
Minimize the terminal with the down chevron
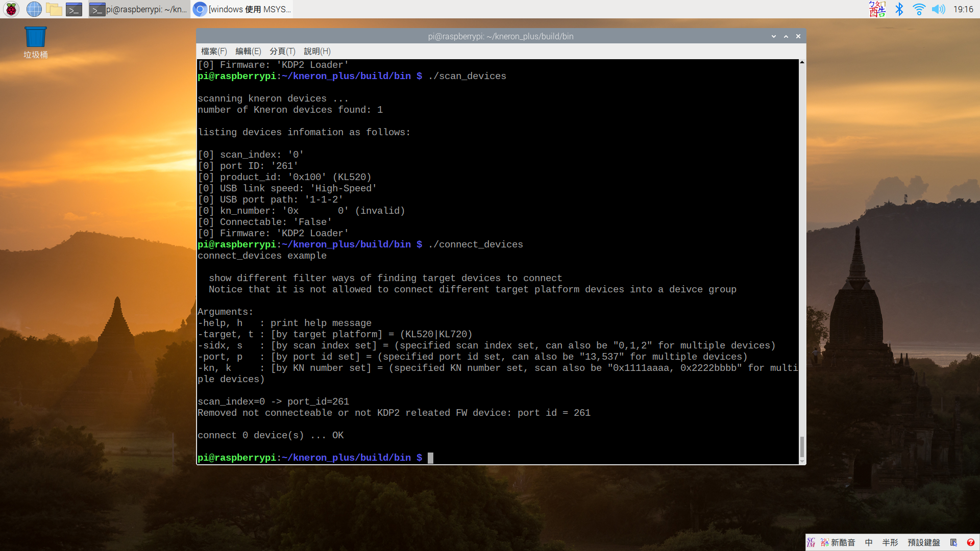[774, 36]
